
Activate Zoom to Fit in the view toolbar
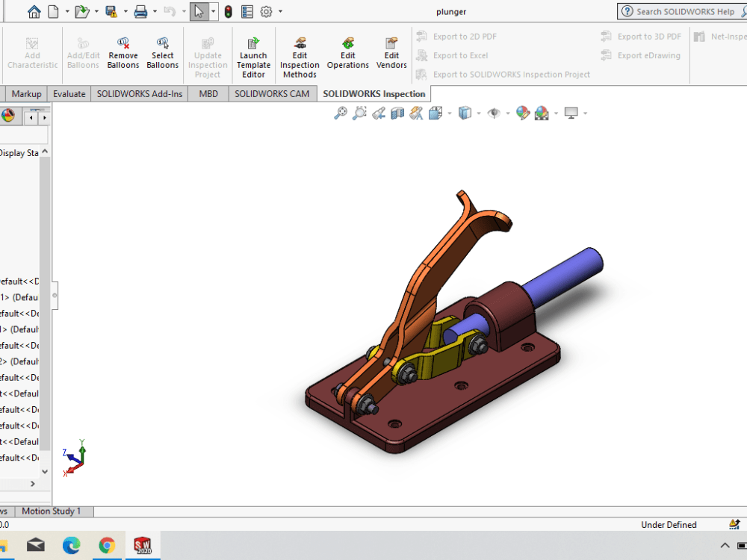click(x=339, y=113)
